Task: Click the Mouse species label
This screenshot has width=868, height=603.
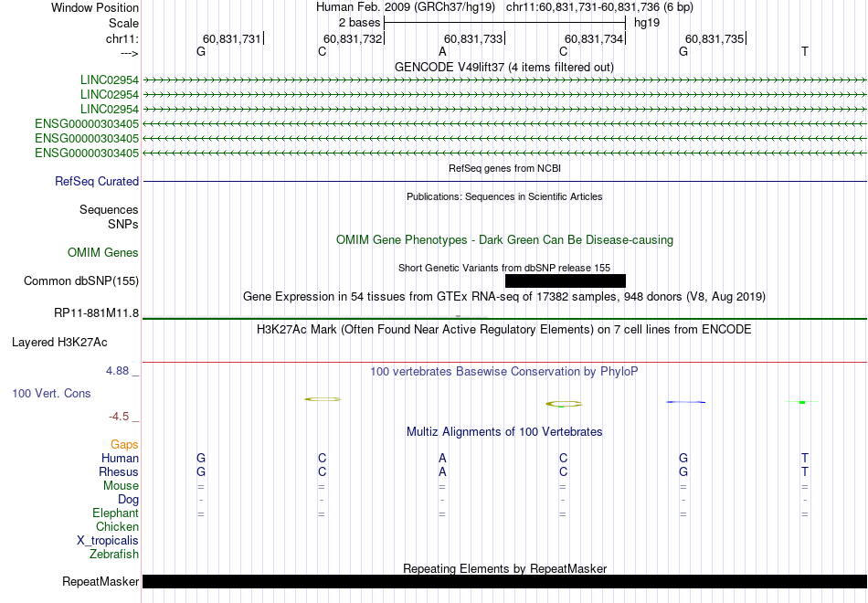Action: pyautogui.click(x=121, y=486)
